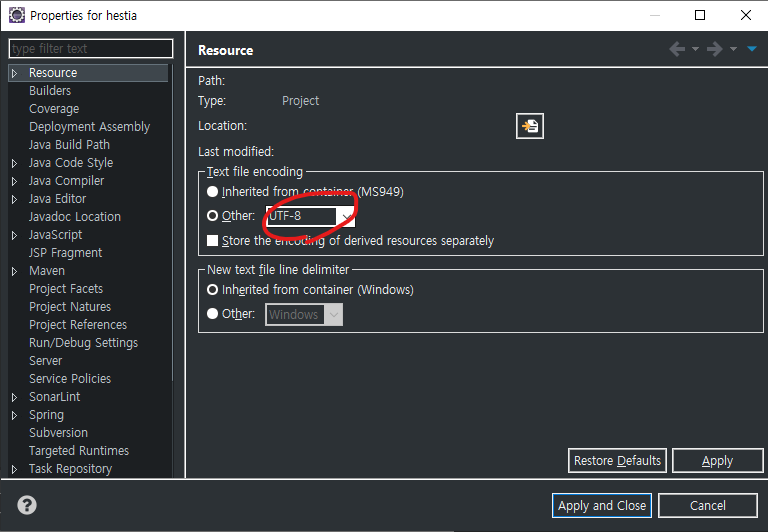
Task: Click the Apply button
Action: click(718, 460)
